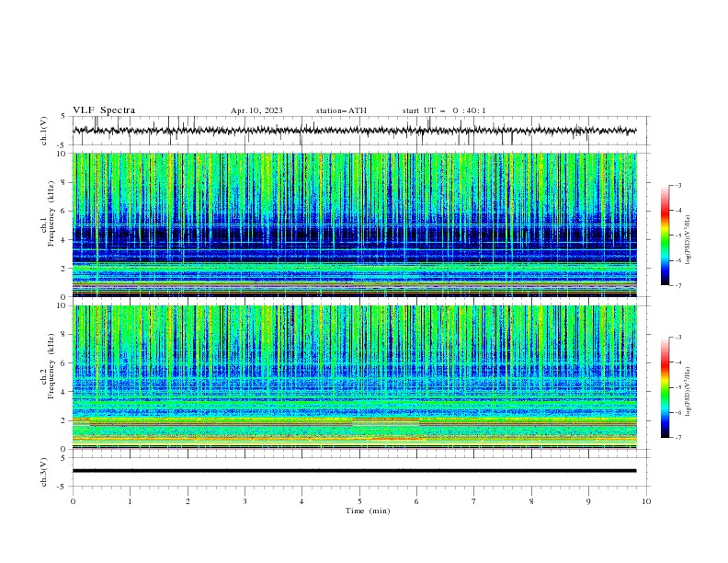Viewport: 728px width, 563px height.
Task: Click the "VLF Spectra" plot title
Action: [104, 110]
